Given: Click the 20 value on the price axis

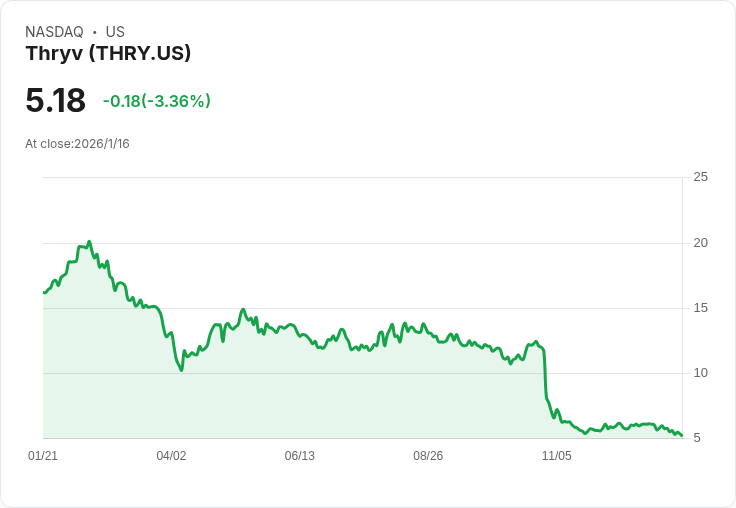Looking at the screenshot, I should coord(700,243).
